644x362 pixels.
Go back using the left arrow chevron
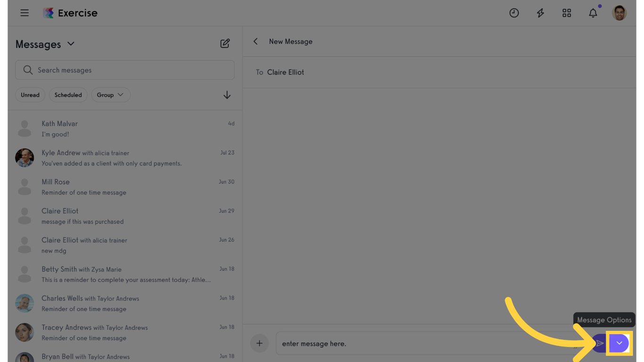point(256,41)
